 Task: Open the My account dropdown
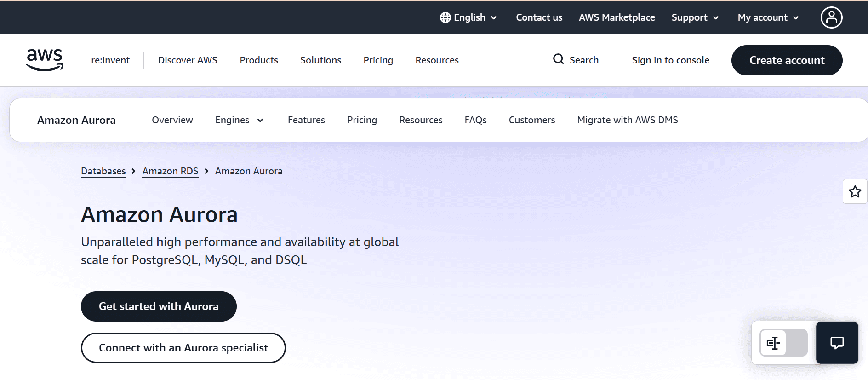point(768,17)
